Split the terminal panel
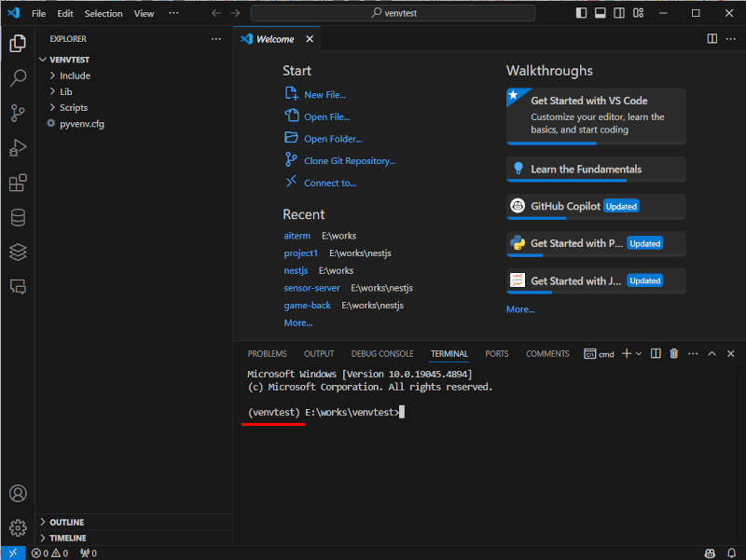The image size is (746, 560). pos(656,353)
